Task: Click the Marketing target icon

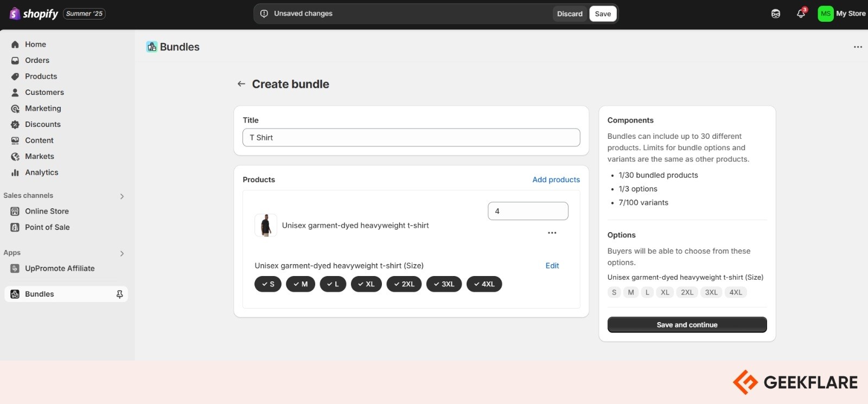Action: 15,108
